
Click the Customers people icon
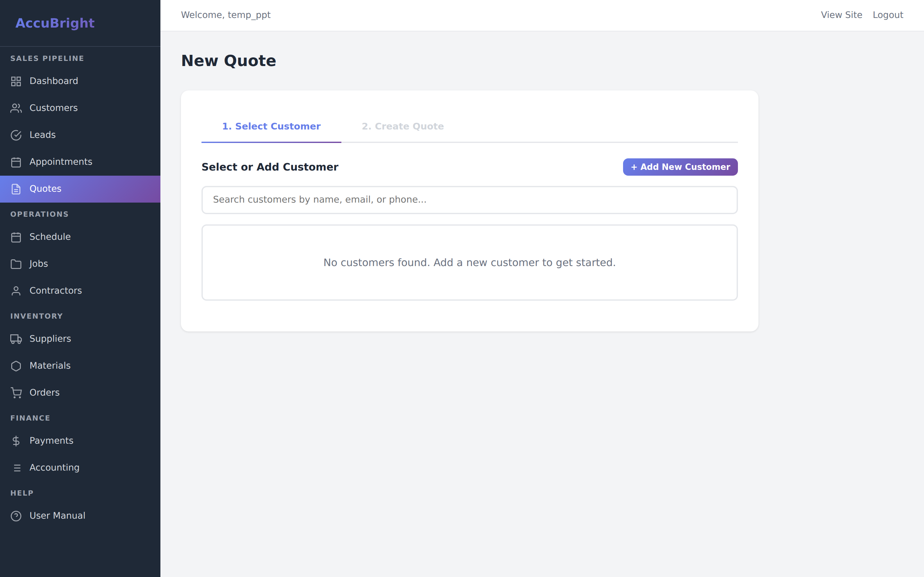[16, 108]
